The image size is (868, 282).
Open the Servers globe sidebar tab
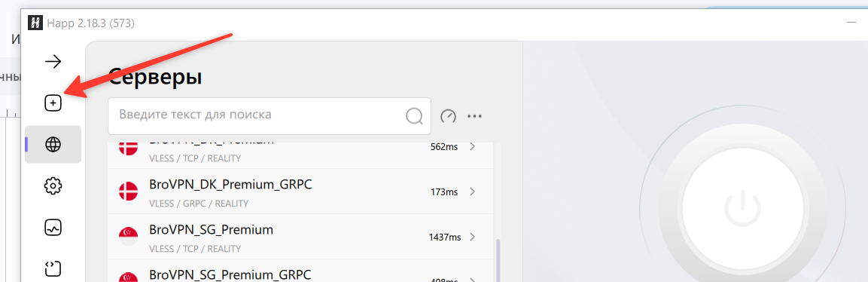pyautogui.click(x=53, y=145)
